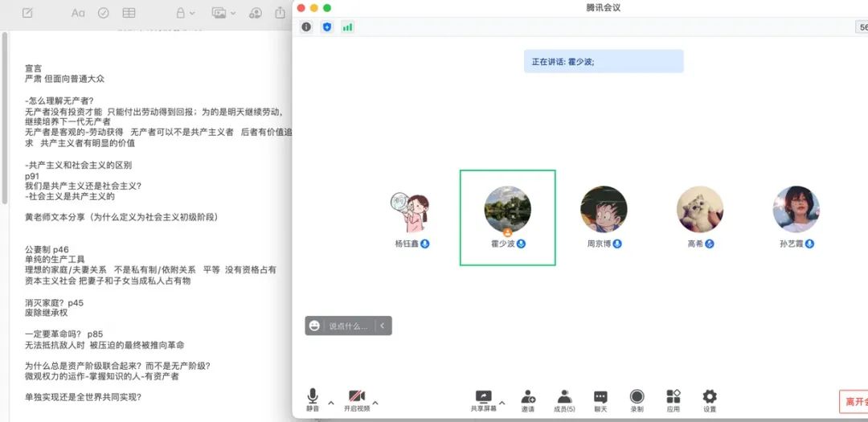The image size is (868, 422).
Task: Click the 说点什么 chat input field
Action: coord(348,326)
